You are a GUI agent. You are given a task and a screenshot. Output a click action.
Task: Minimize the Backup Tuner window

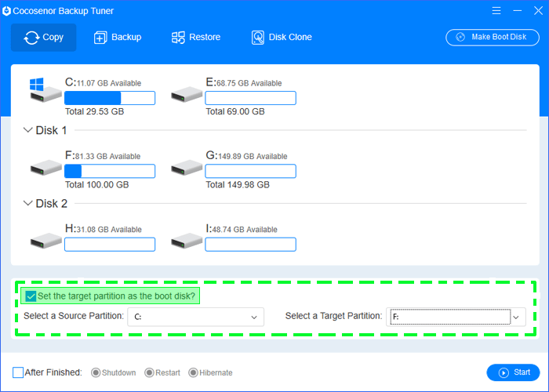[517, 11]
